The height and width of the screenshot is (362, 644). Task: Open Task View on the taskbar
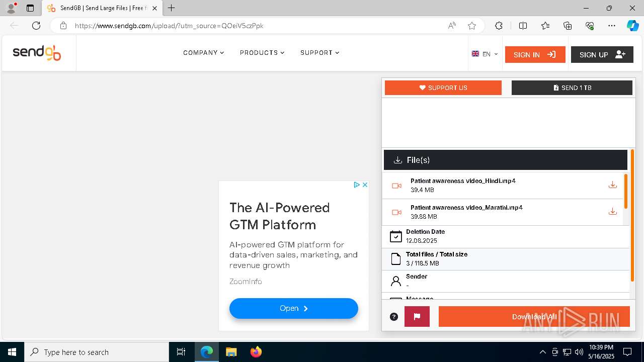tap(181, 352)
